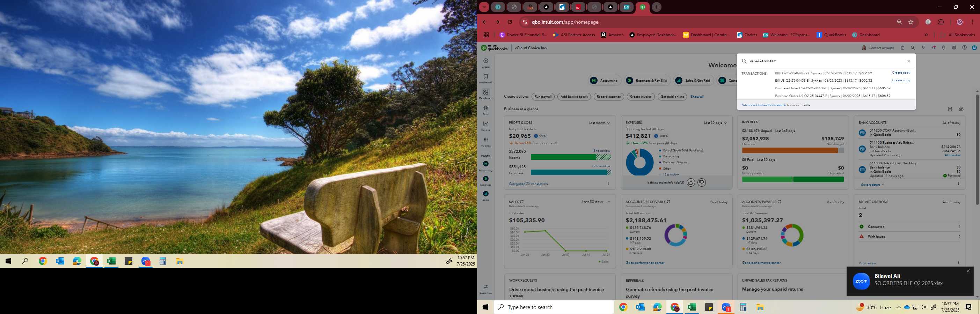Open pinned Sales icon in sidebar
Viewport: 980px width, 314px height.
485,194
